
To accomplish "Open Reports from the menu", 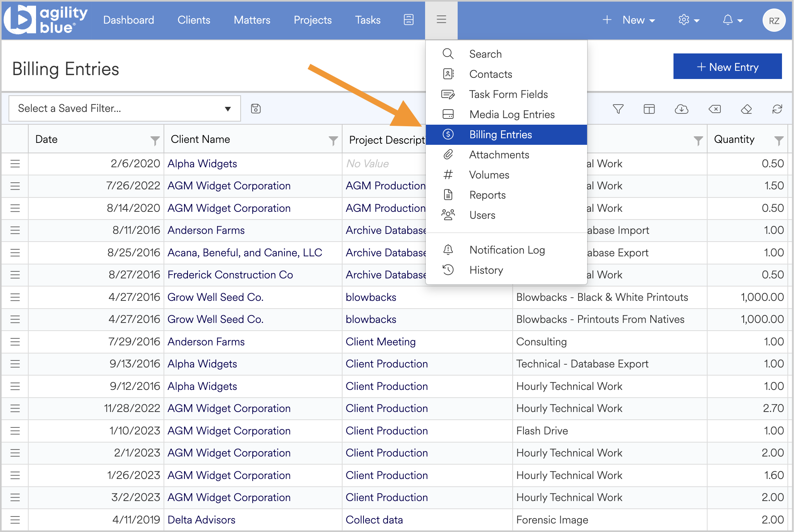I will tap(506, 195).
